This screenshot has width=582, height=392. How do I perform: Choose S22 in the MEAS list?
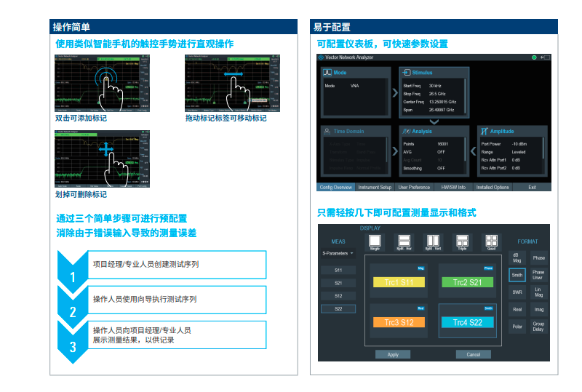[x=338, y=308]
